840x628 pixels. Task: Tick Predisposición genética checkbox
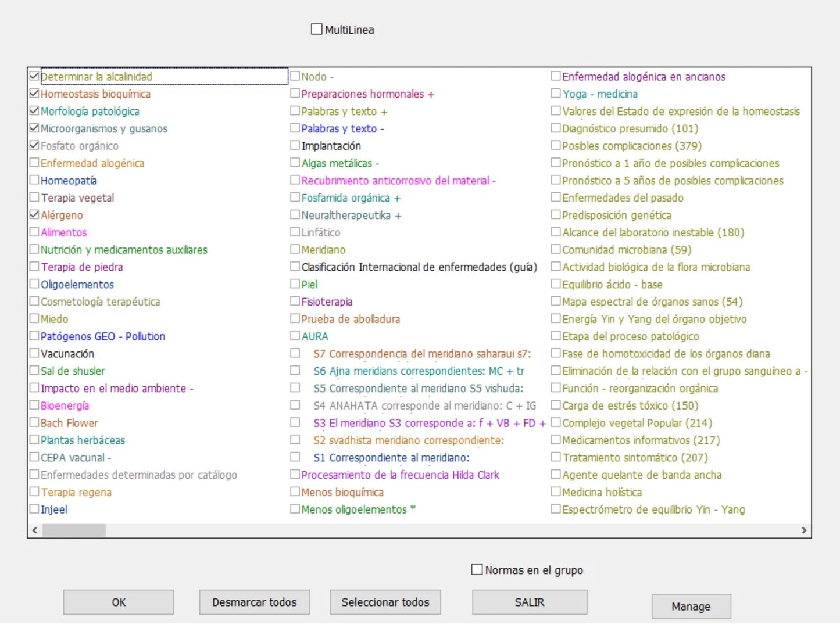point(556,215)
